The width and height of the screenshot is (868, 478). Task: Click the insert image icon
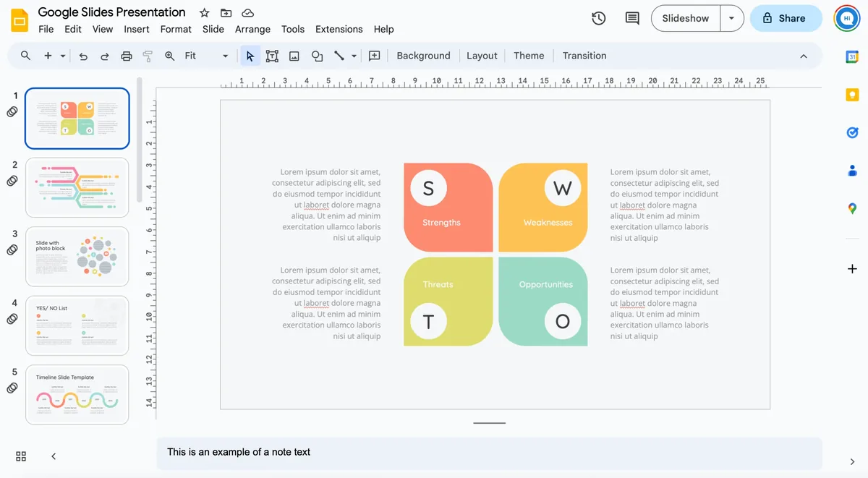tap(294, 56)
